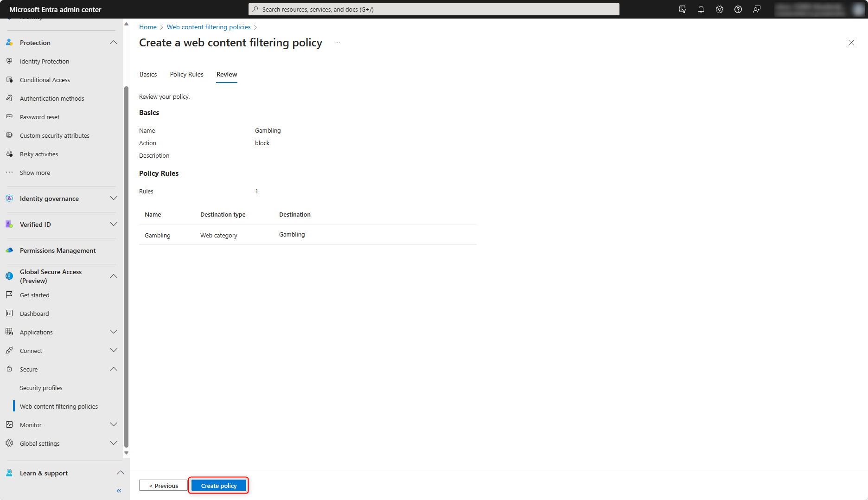Open the notifications bell

tap(701, 9)
